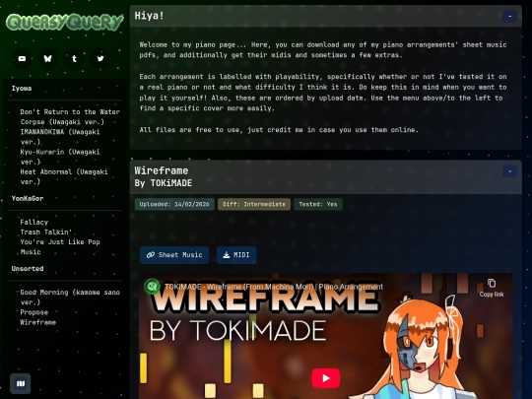532x399 pixels.
Task: Click the Uploaded: 14/02/2026 tag
Action: click(x=174, y=204)
